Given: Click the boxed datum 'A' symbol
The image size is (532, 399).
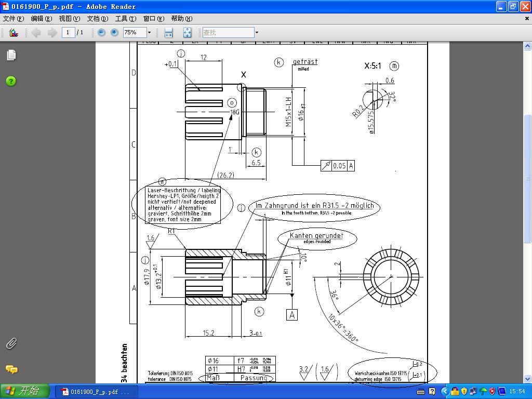Looking at the screenshot, I should pos(292,315).
